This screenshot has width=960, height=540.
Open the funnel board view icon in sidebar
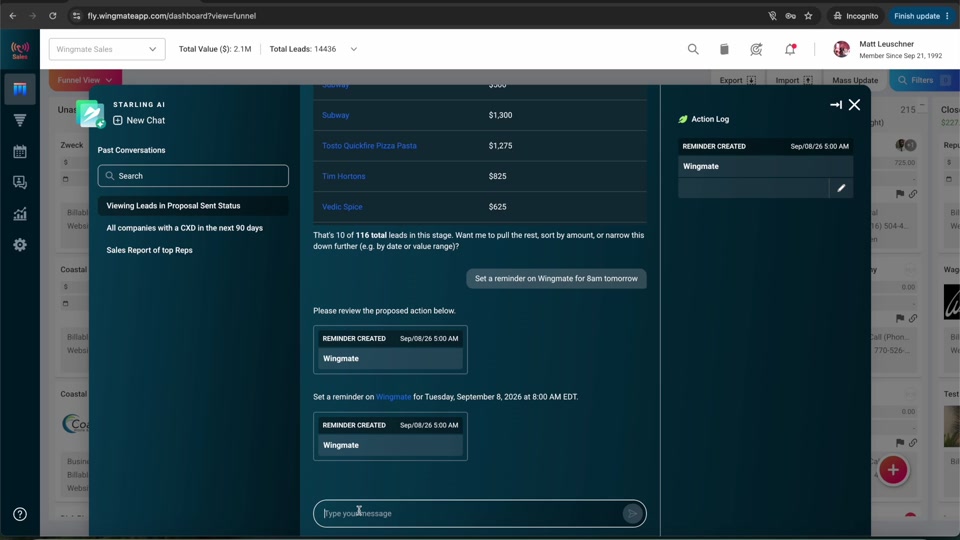coord(20,89)
